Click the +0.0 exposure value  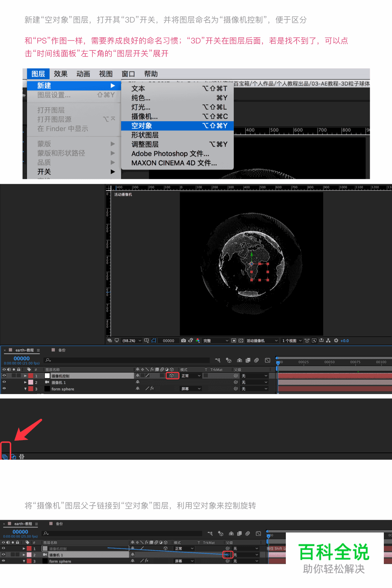click(x=345, y=341)
